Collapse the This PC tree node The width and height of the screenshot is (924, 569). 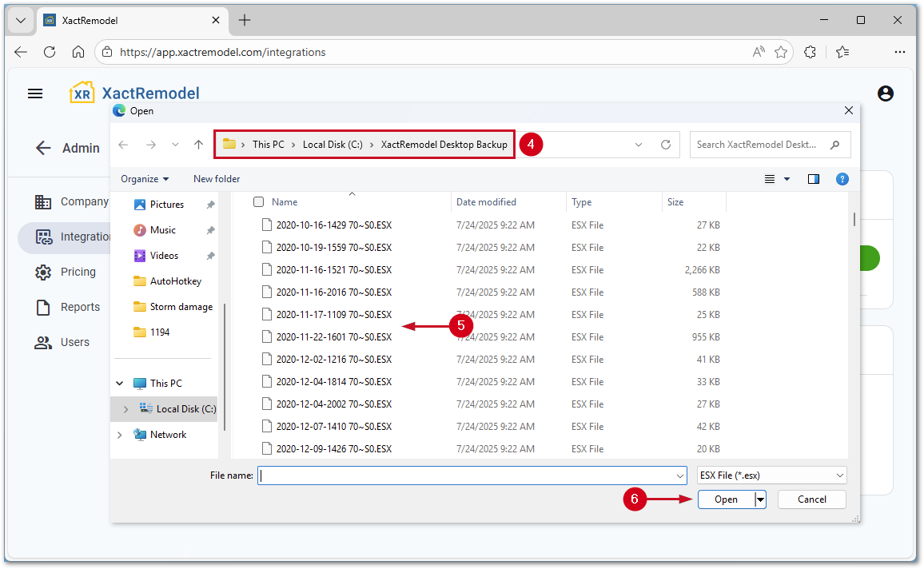[x=120, y=384]
